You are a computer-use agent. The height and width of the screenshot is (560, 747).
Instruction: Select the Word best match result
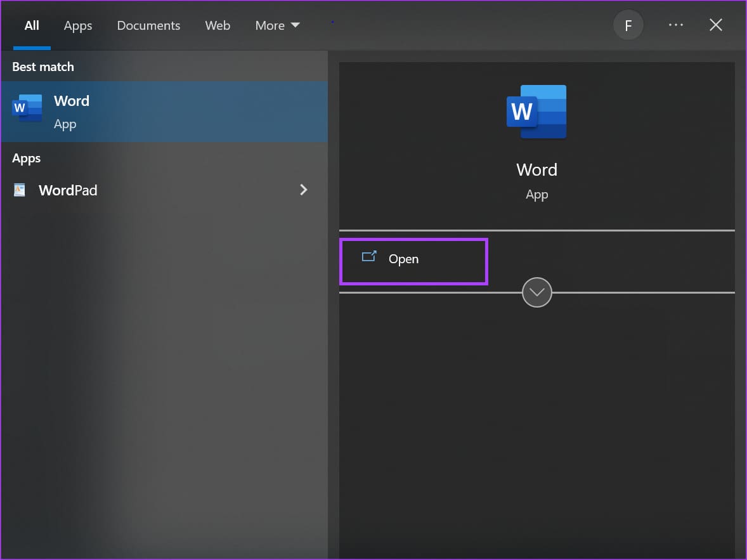[164, 112]
